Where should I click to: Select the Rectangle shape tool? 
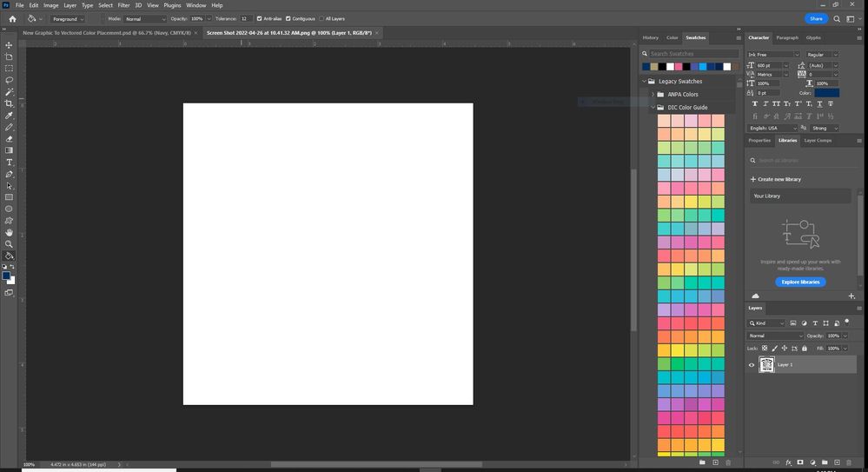click(9, 197)
